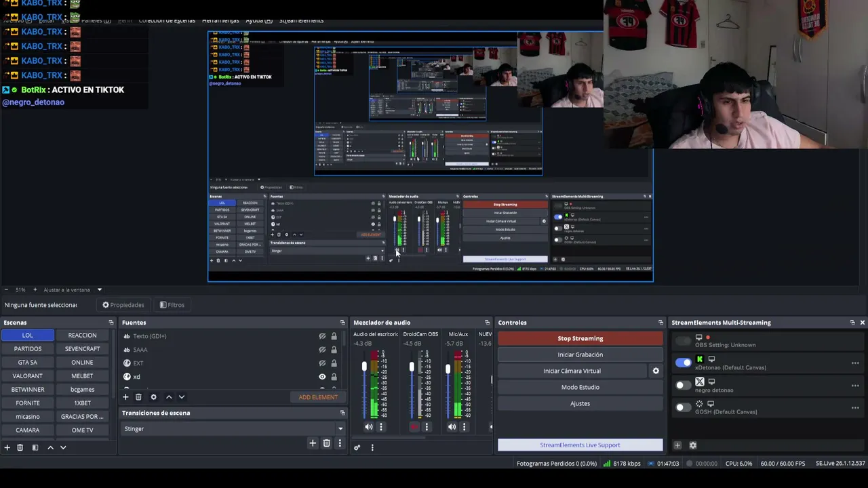Undock the Fuentes panel
This screenshot has height=488, width=868.
342,323
